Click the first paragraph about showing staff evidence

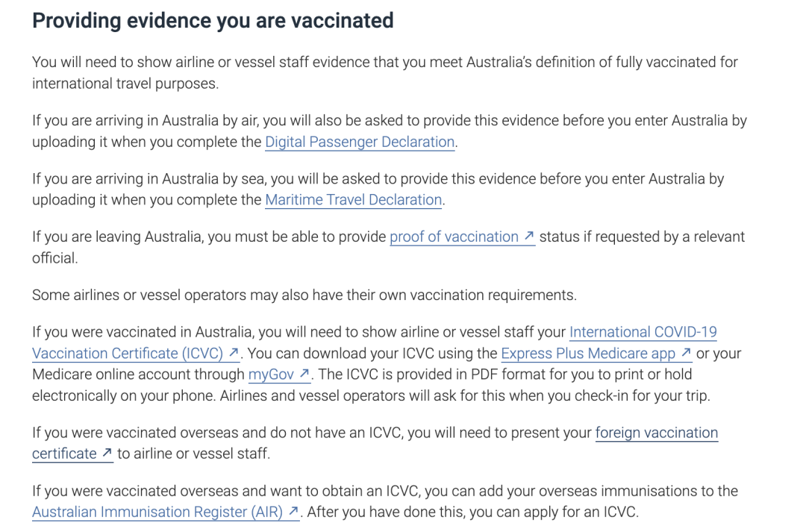tap(385, 73)
